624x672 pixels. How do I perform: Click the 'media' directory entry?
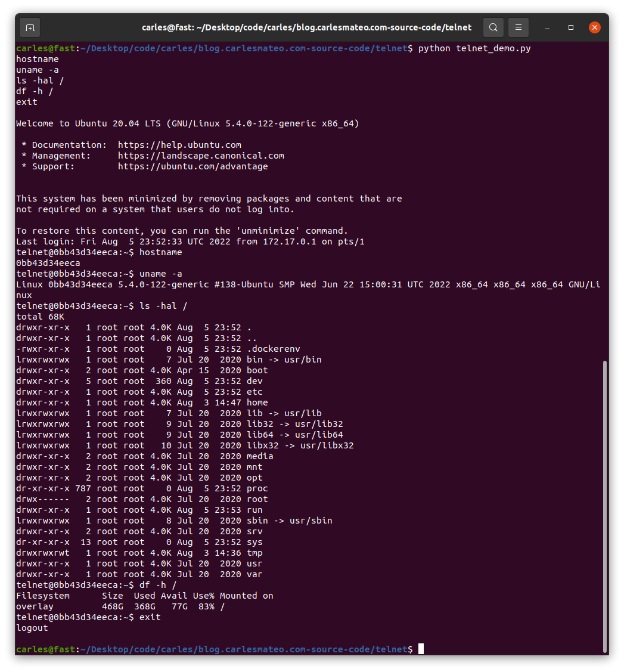click(x=259, y=456)
